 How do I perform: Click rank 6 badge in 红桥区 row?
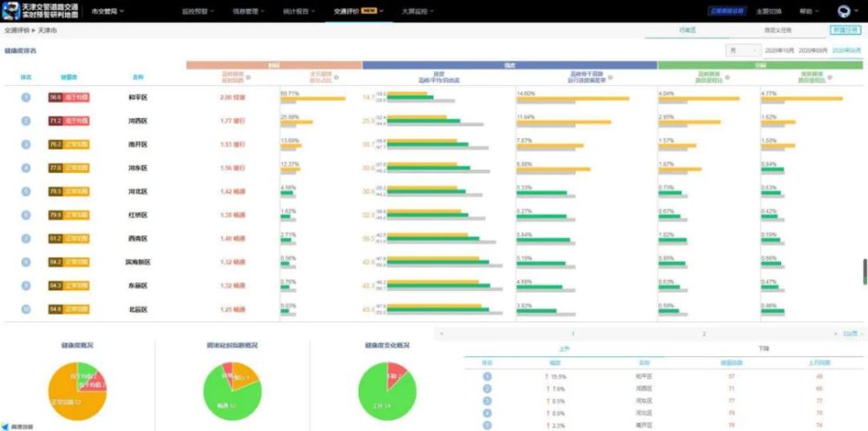25,215
